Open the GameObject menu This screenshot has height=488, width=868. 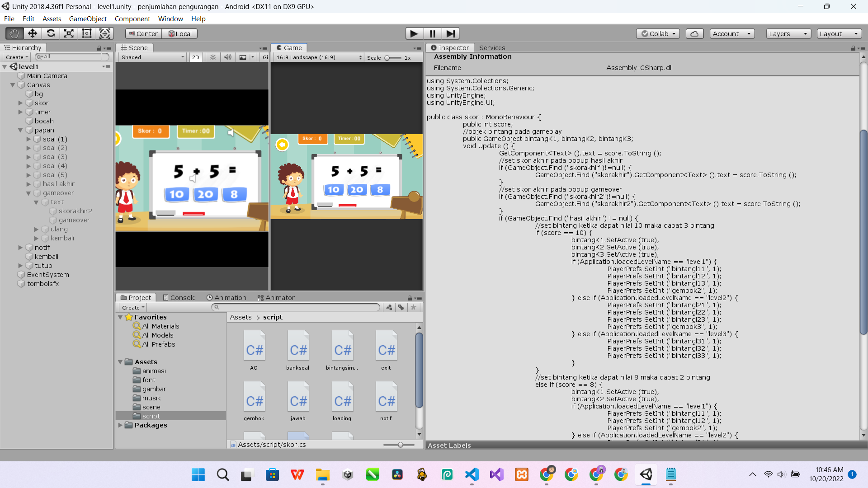[x=88, y=19]
